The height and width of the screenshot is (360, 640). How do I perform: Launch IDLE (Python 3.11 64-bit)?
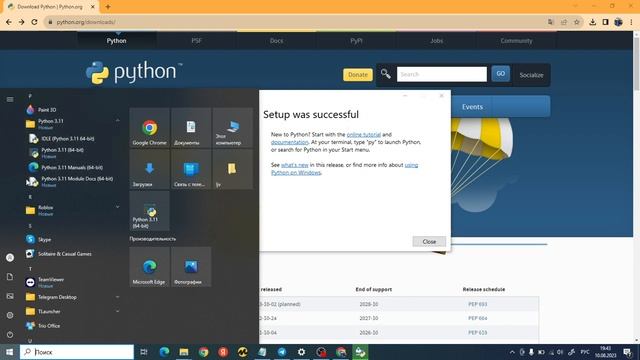pos(68,139)
